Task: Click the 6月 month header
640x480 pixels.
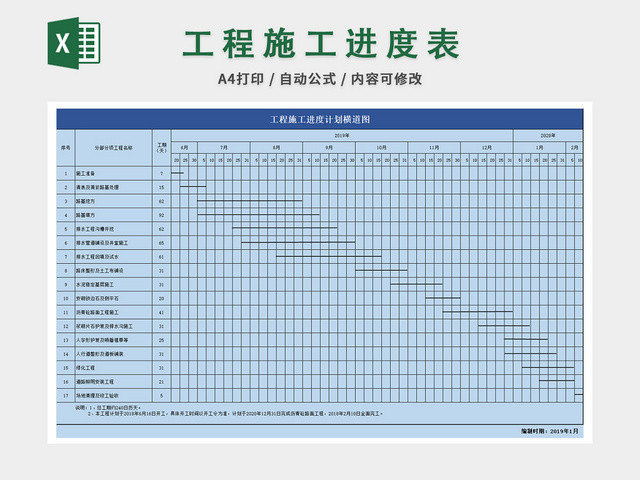Action: coord(184,147)
